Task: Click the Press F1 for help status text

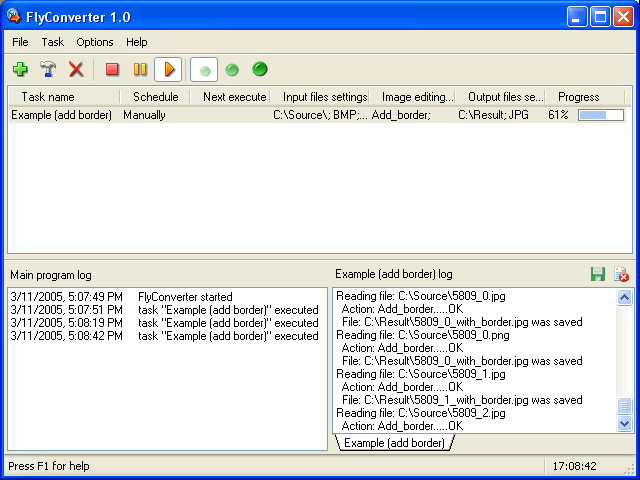Action: (x=49, y=466)
